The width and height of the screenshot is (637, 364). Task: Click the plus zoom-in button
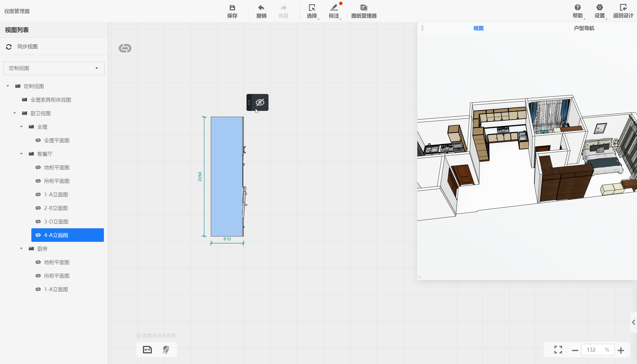click(x=621, y=350)
